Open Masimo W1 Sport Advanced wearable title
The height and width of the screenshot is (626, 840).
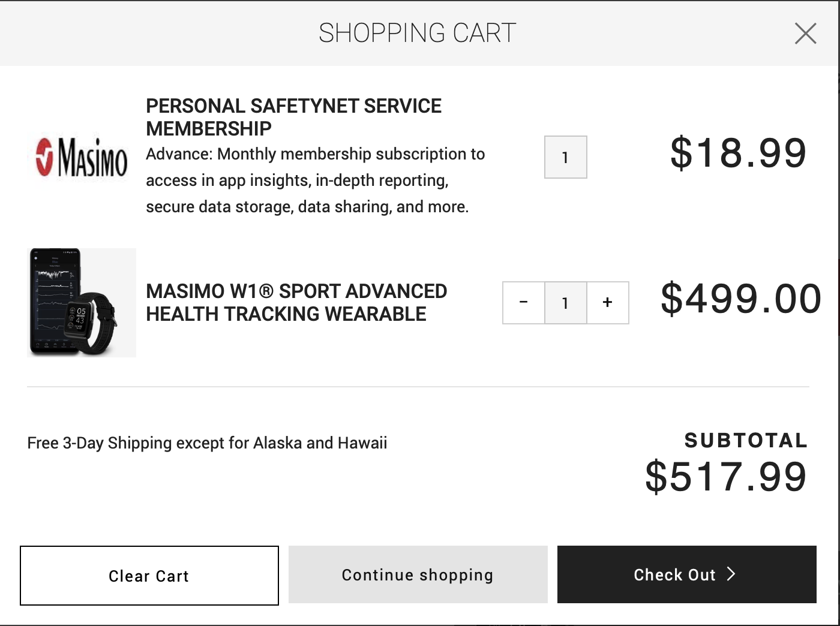coord(296,303)
